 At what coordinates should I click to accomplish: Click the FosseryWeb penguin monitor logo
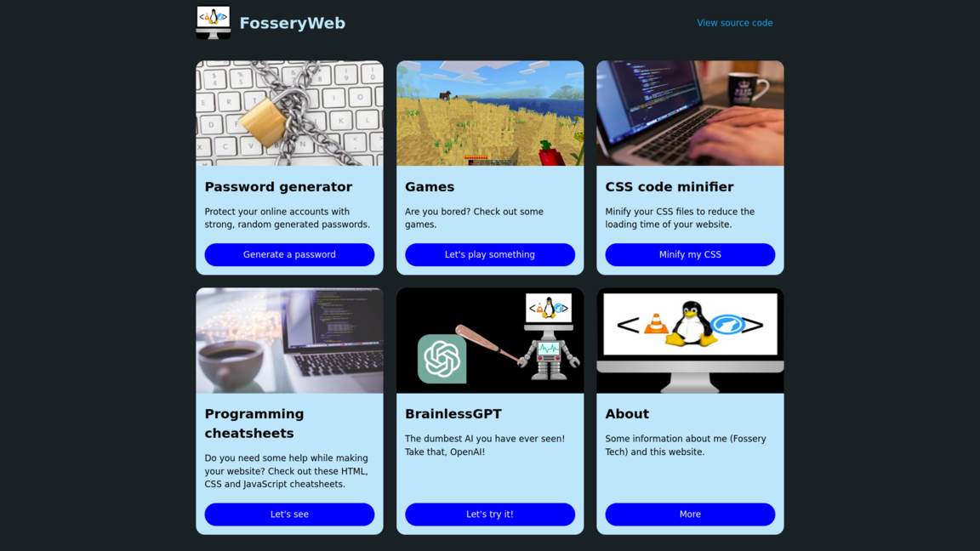click(214, 22)
